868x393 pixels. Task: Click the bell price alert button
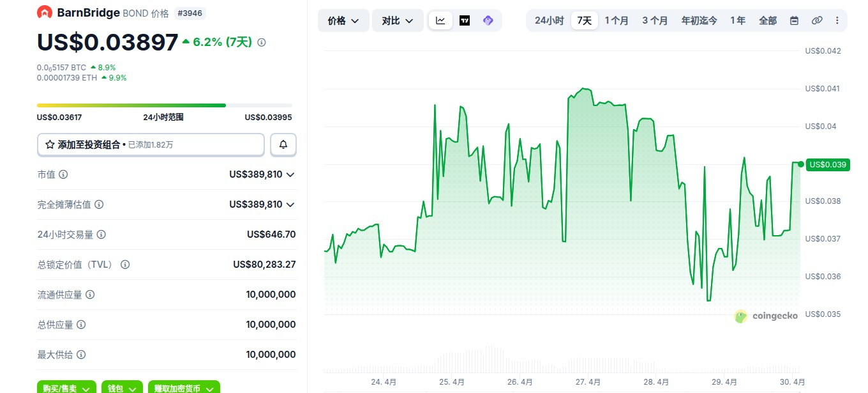(283, 145)
